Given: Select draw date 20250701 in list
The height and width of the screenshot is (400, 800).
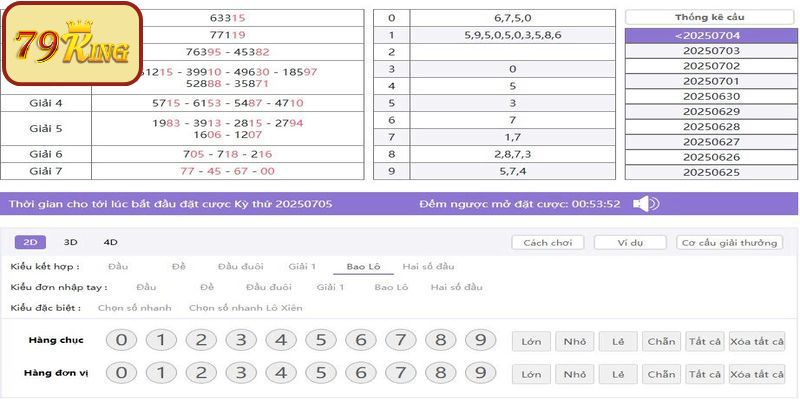Looking at the screenshot, I should pyautogui.click(x=711, y=81).
